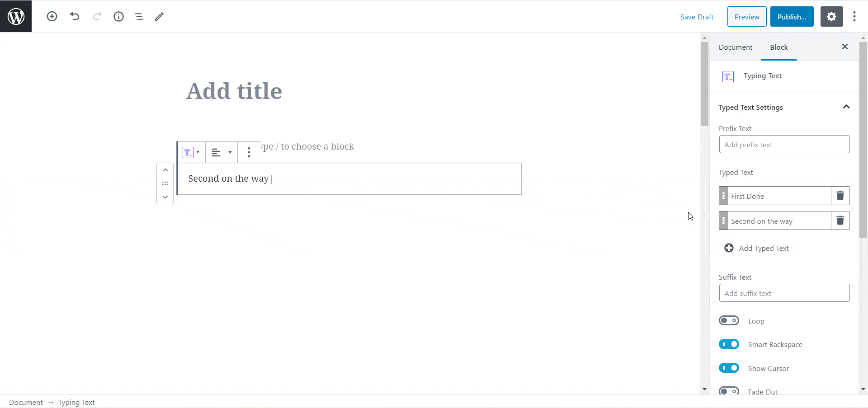Open the content structure info icon
This screenshot has height=408, width=868.
(x=118, y=17)
